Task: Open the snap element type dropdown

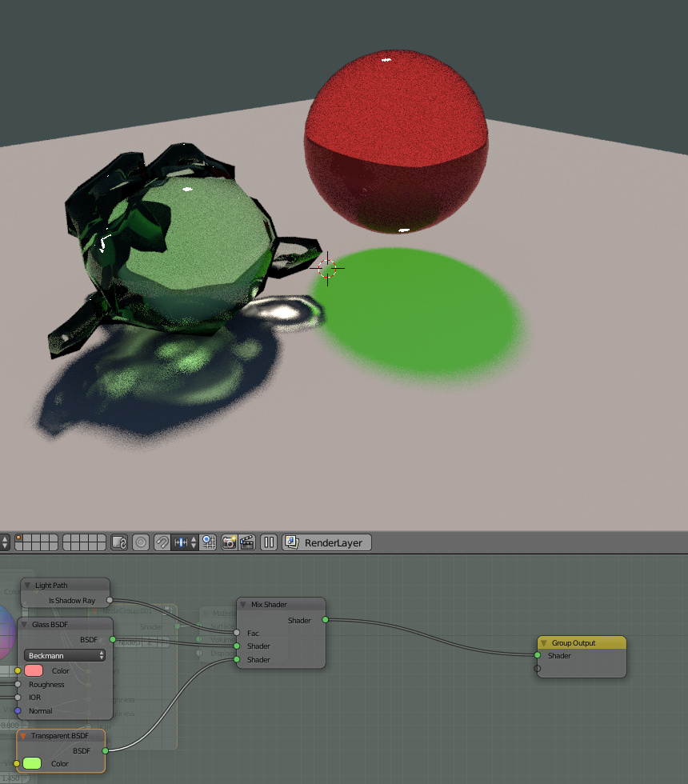Action: (185, 542)
